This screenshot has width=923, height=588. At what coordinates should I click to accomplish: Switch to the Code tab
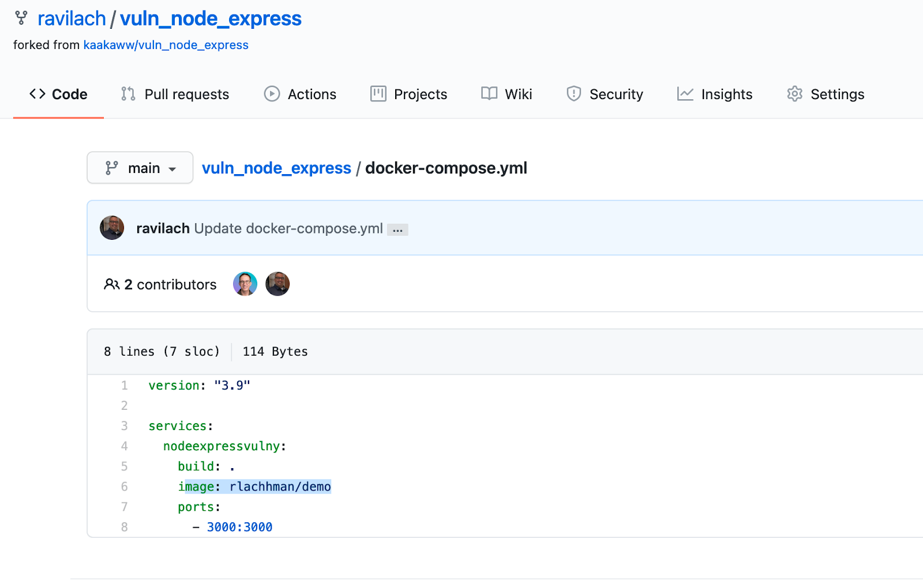click(58, 94)
